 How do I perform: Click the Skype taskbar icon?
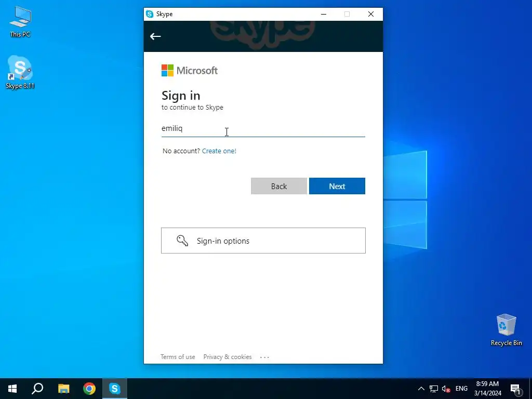point(115,389)
